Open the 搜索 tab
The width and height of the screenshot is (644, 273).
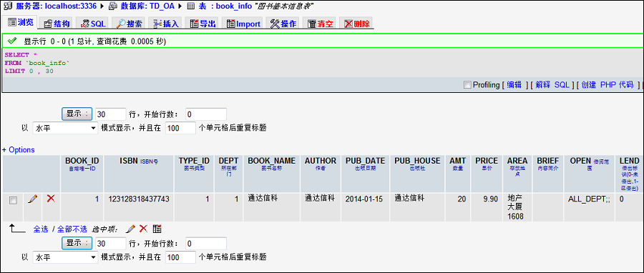(129, 24)
